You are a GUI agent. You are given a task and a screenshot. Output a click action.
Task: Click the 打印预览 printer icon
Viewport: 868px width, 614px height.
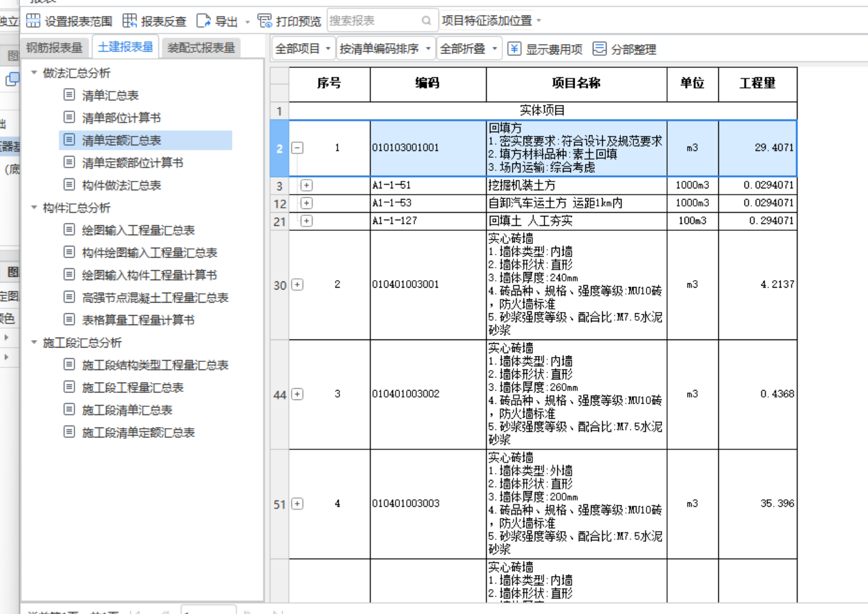[x=265, y=21]
